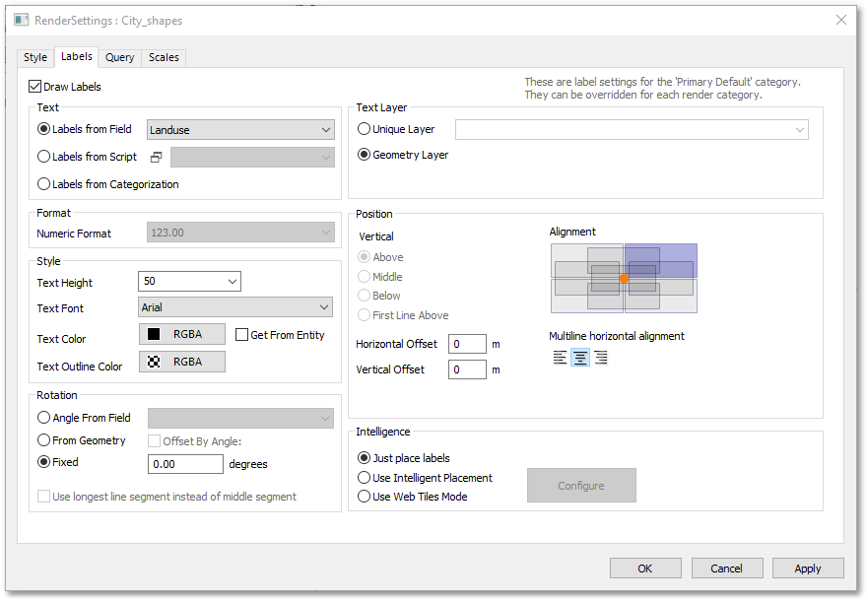The image size is (868, 602).
Task: Switch to the Scales tab
Action: coord(164,57)
